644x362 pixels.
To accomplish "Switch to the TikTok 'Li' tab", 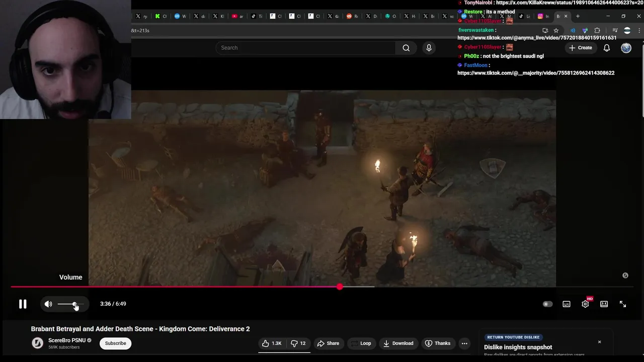I will (525, 16).
